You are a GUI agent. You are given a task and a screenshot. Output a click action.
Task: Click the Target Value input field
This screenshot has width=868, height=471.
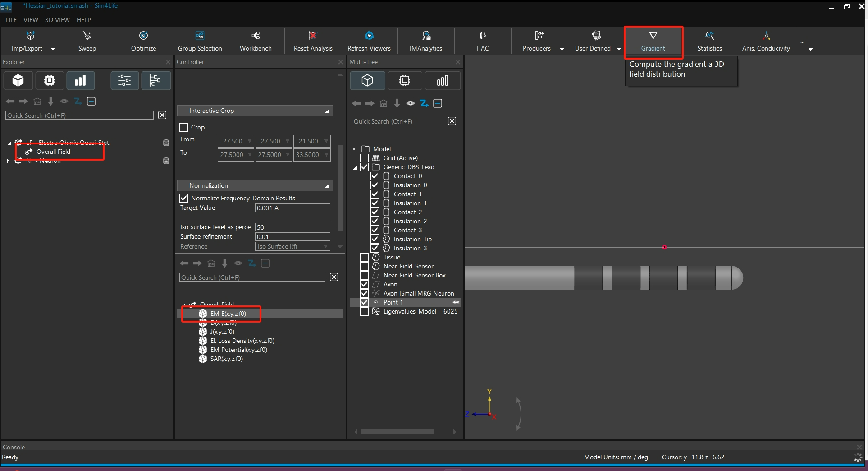point(292,208)
